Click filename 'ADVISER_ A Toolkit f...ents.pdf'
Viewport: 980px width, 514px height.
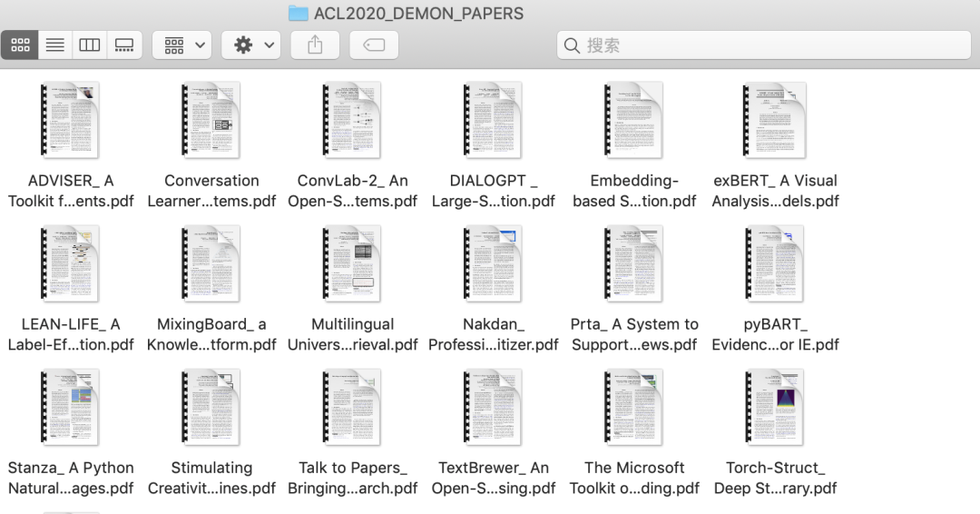pyautogui.click(x=71, y=191)
